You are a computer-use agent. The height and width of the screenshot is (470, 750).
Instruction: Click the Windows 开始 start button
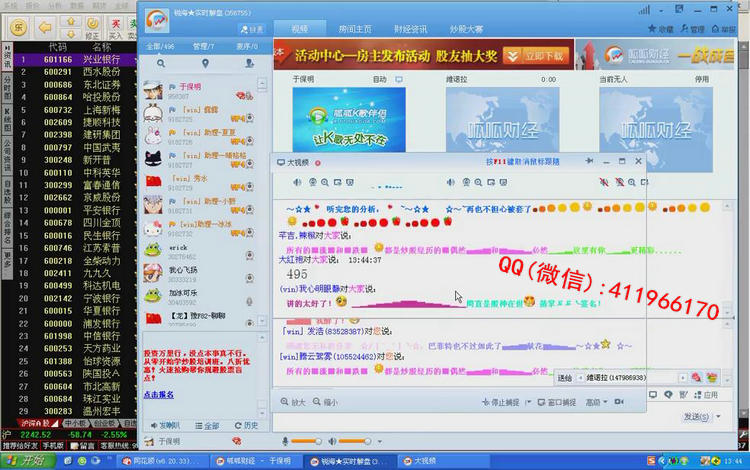[x=28, y=461]
